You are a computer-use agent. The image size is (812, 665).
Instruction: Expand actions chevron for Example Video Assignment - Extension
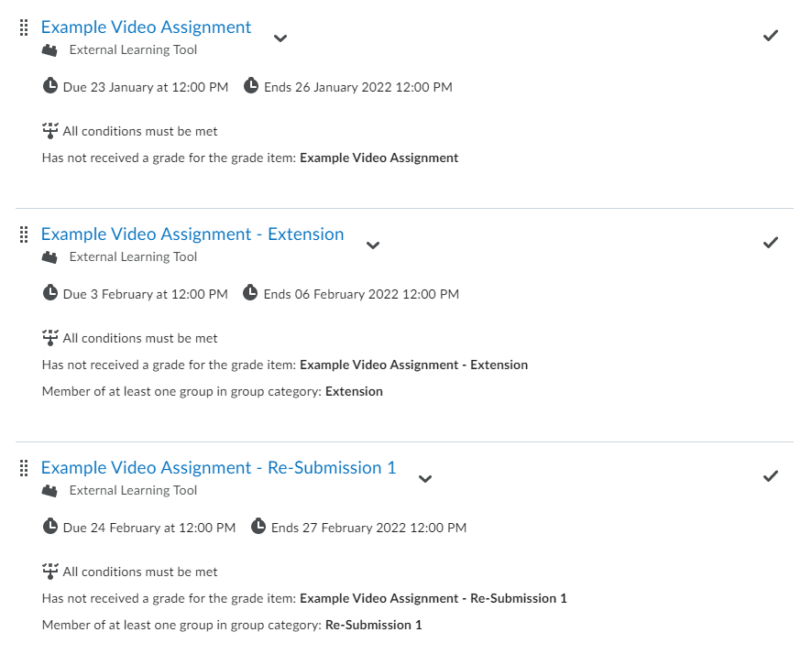pos(372,245)
